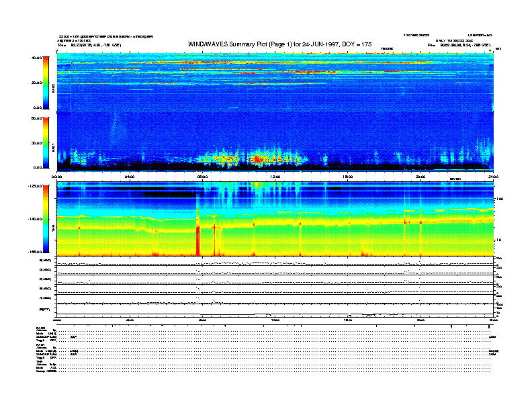This screenshot has height=411, width=532.
Task: Click the TNR color scale bar
Action: 46,219
